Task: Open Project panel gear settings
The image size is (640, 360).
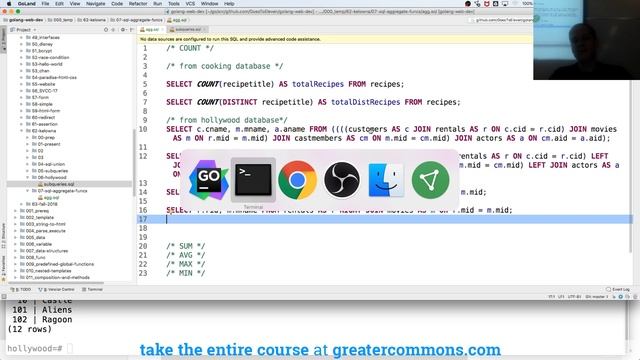Action: click(123, 29)
